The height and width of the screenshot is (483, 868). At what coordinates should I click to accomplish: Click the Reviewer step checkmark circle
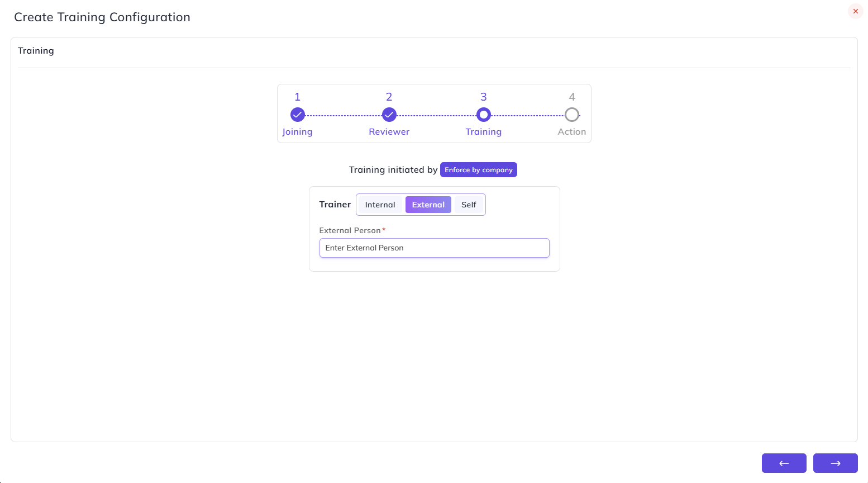[x=389, y=115]
